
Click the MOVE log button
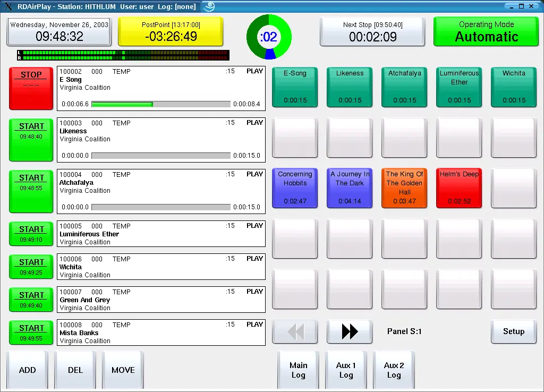[123, 370]
